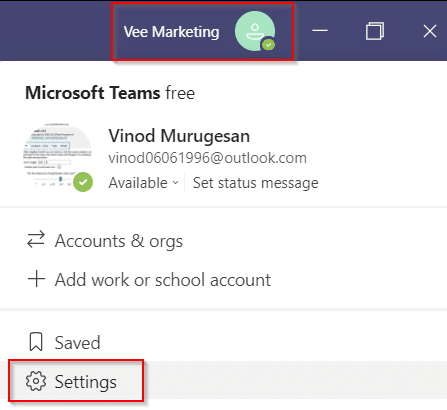The width and height of the screenshot is (447, 410).
Task: Click the green availability badge on profile photo
Action: tap(83, 182)
